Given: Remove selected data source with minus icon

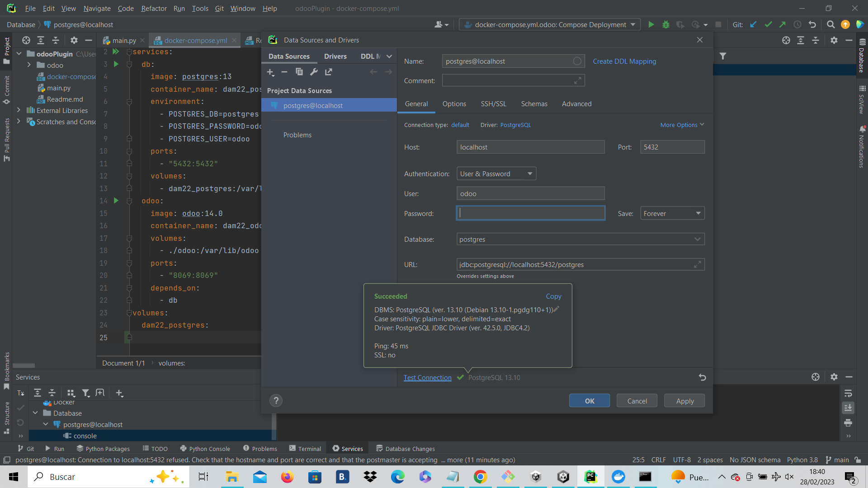Looking at the screenshot, I should (x=284, y=72).
